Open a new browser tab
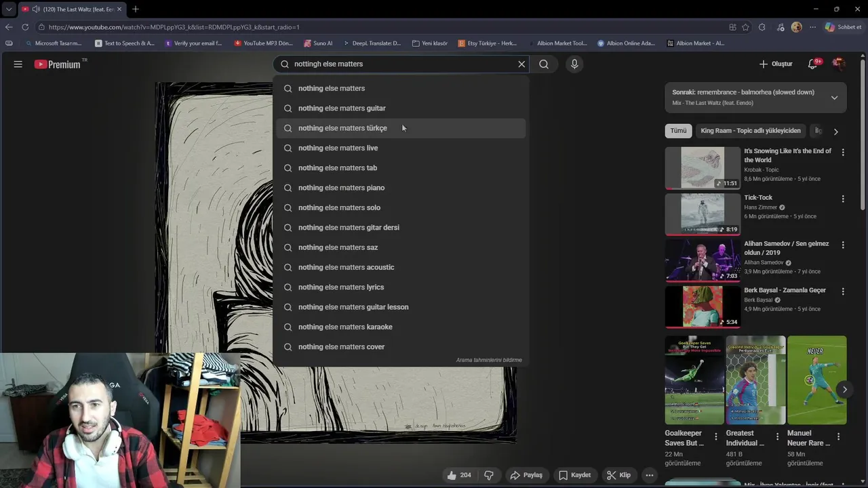The width and height of the screenshot is (868, 488). [x=136, y=9]
